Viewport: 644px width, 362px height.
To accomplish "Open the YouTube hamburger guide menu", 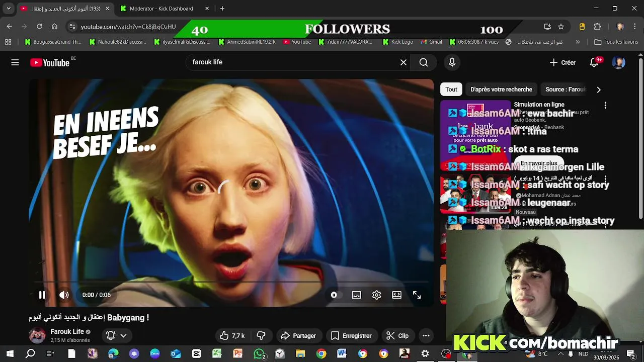I will tap(15, 62).
